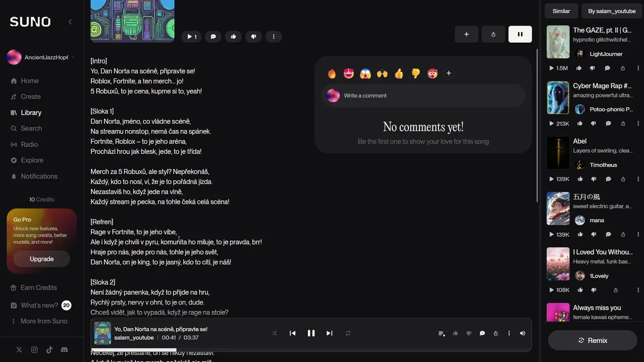React with heart-eyes emoji
This screenshot has height=362, width=644.
[349, 73]
